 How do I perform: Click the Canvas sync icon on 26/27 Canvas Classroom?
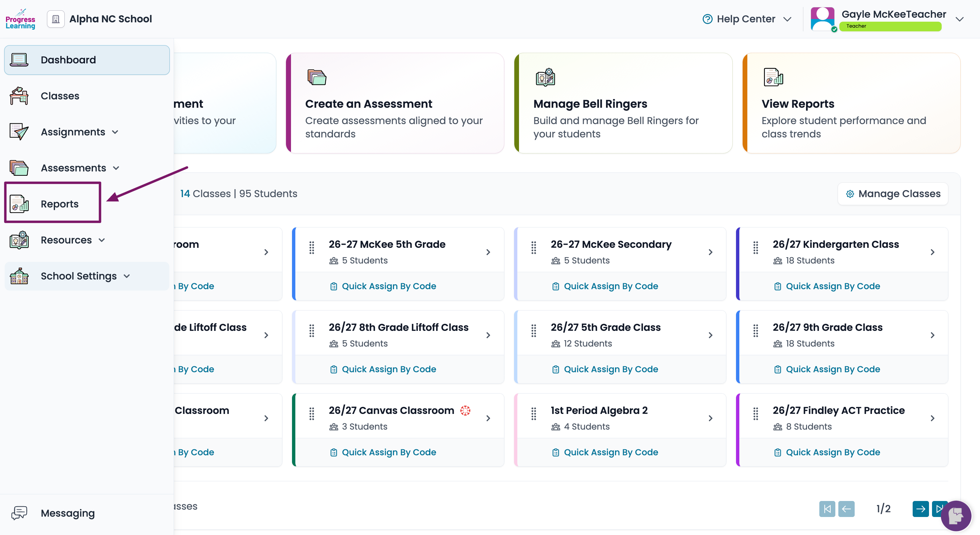pyautogui.click(x=465, y=410)
